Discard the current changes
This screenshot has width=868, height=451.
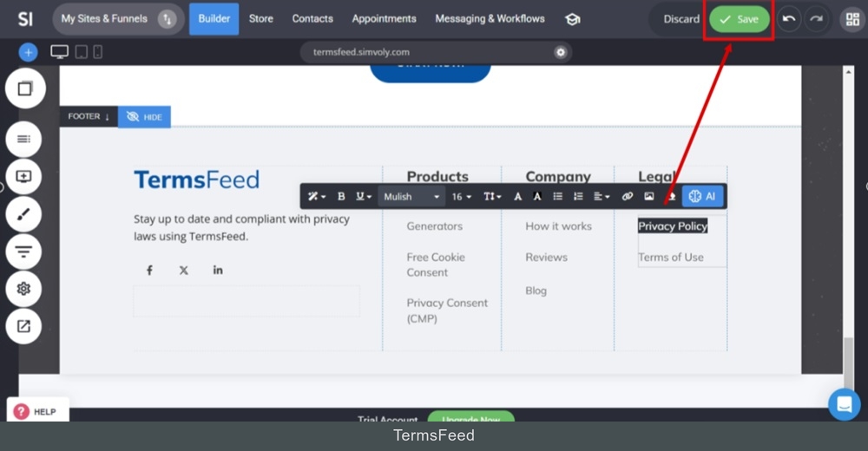tap(681, 19)
